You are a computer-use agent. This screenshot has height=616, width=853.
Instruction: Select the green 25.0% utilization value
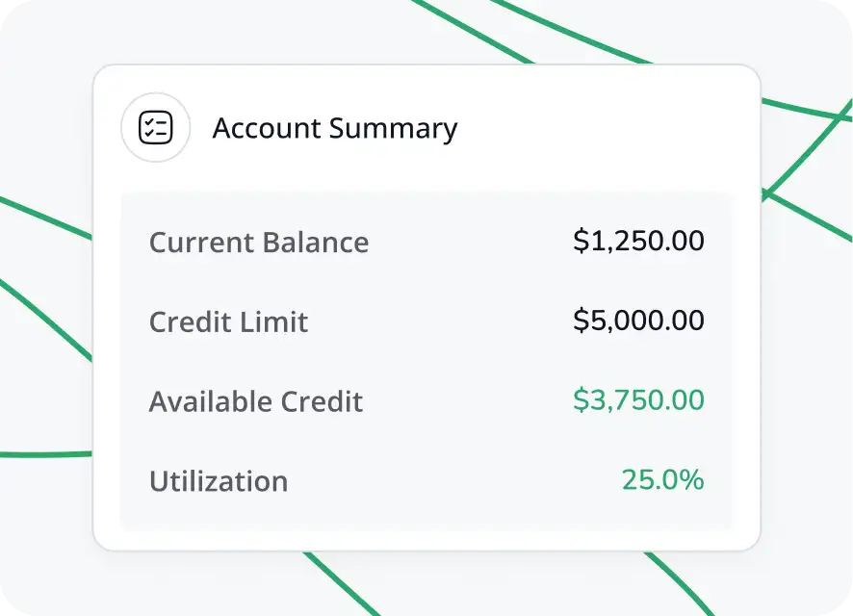[x=662, y=479]
